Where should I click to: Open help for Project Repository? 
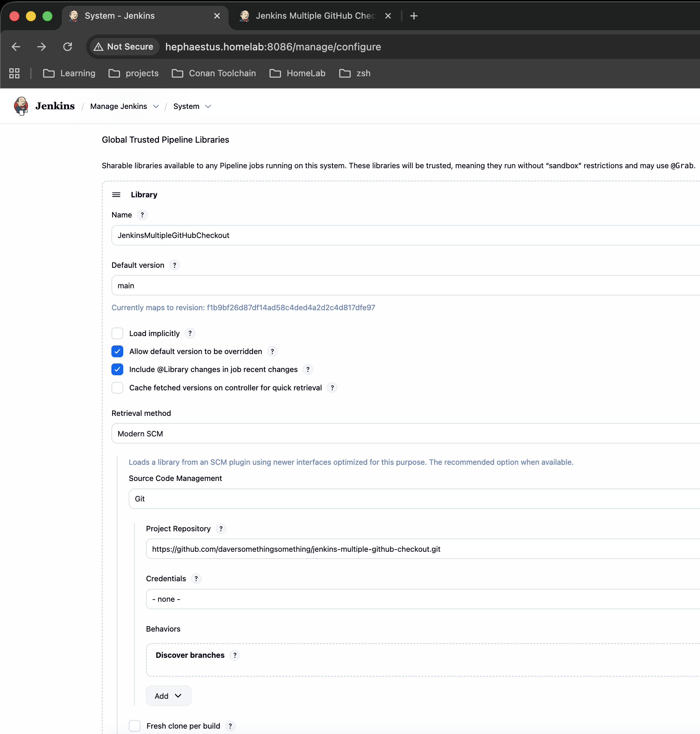coord(221,528)
